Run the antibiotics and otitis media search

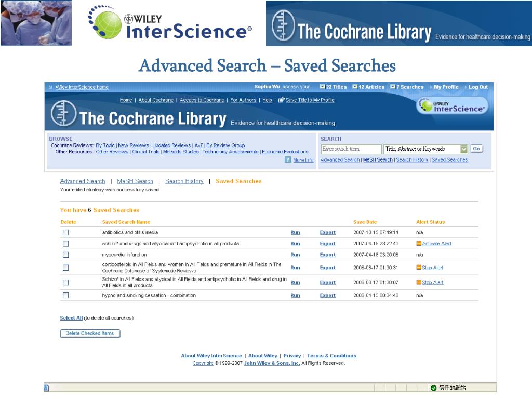pyautogui.click(x=295, y=232)
